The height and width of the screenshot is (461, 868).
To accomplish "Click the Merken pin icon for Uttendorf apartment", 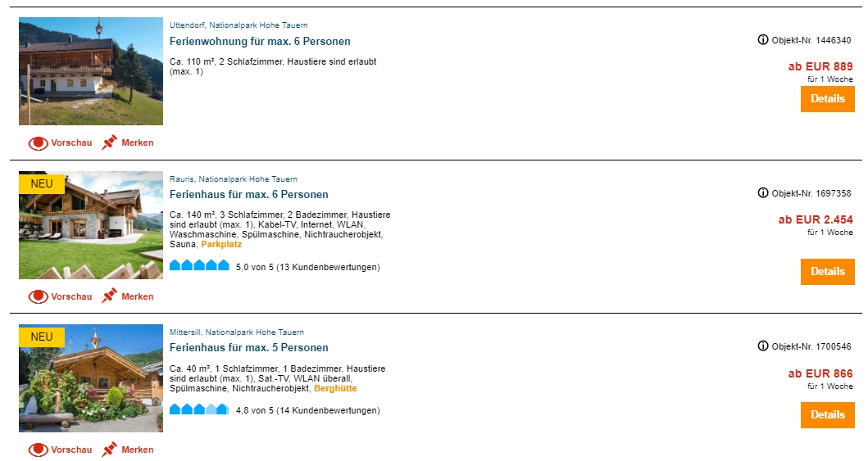I will [109, 142].
